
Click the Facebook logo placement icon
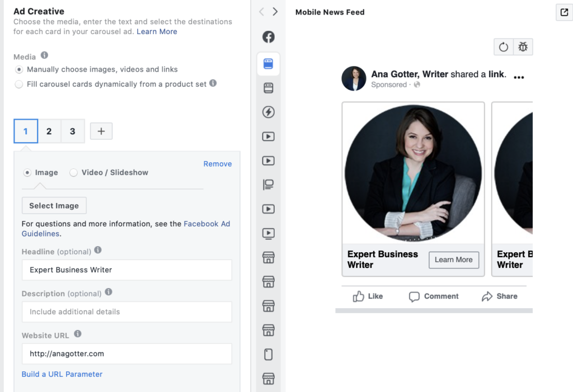(x=269, y=37)
